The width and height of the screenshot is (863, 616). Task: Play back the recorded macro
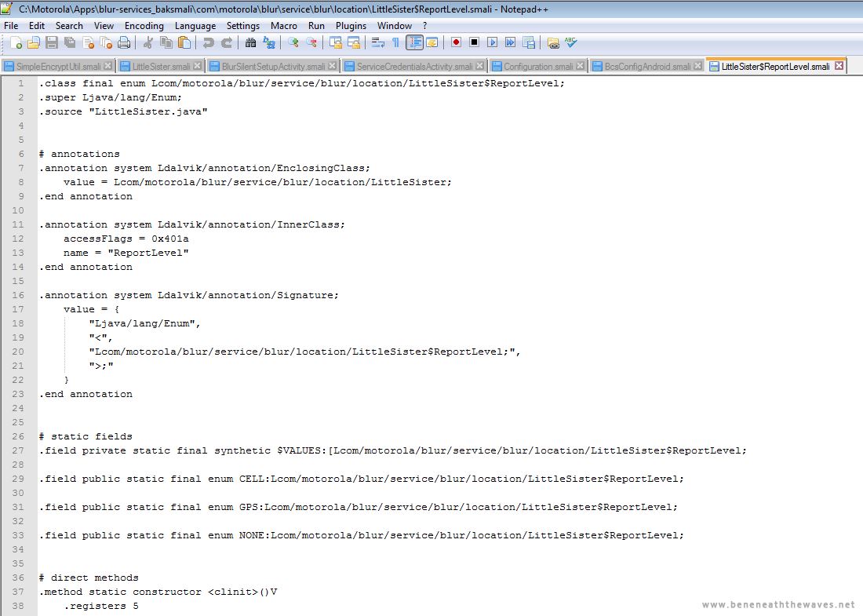point(492,43)
